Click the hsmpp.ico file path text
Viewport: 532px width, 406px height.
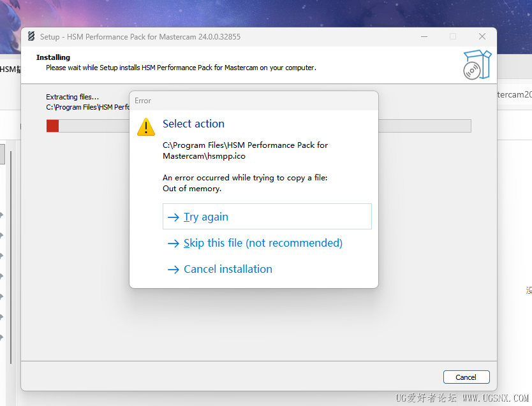[x=246, y=150]
